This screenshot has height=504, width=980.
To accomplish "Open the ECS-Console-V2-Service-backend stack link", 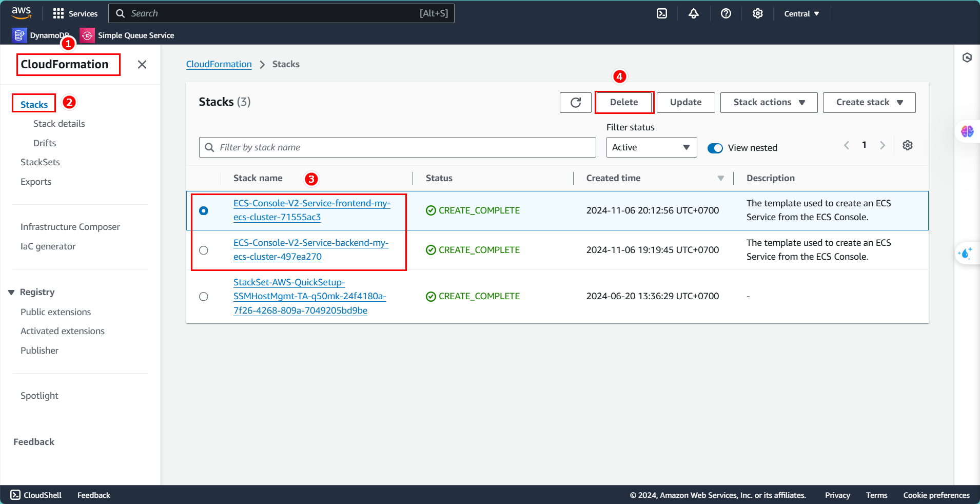I will coord(311,249).
